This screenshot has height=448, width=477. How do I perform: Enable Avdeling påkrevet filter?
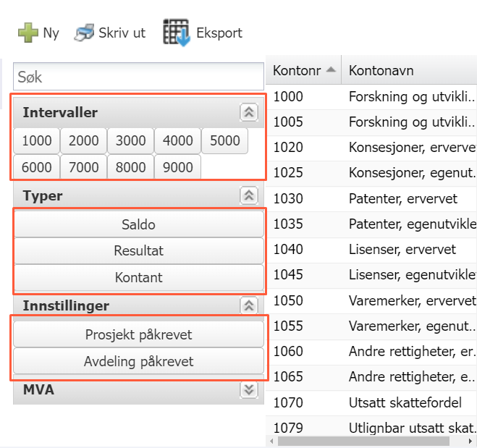pyautogui.click(x=138, y=361)
